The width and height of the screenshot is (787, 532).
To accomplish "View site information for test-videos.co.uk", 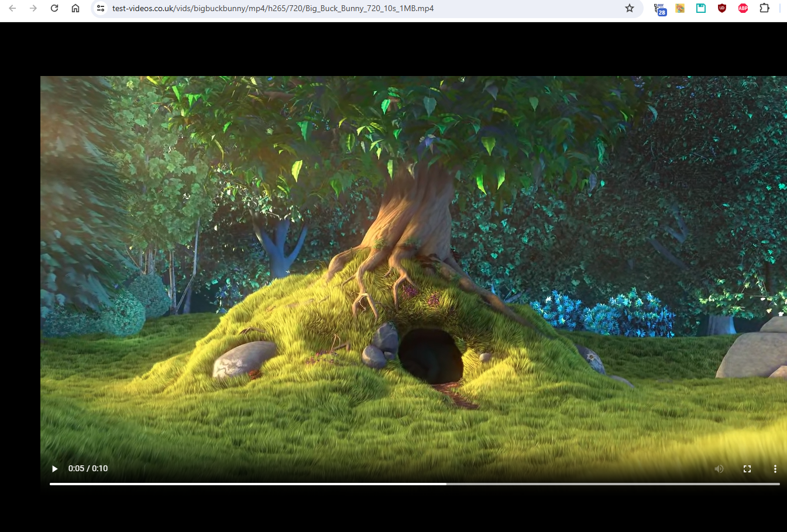I will [x=101, y=8].
